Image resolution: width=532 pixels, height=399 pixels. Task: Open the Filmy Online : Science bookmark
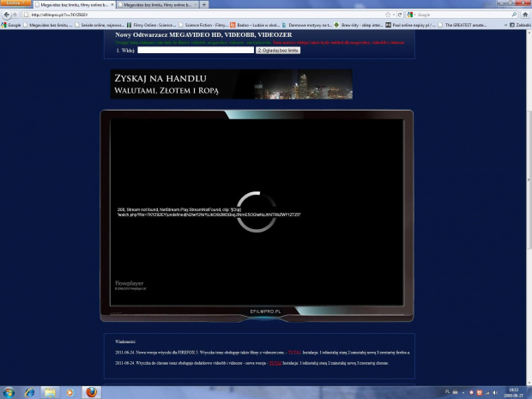click(x=151, y=25)
